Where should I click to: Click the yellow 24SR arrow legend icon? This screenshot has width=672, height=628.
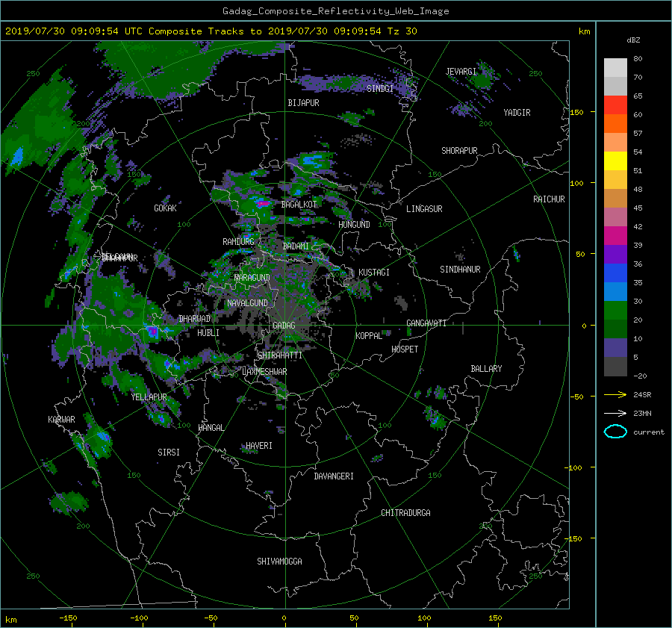[615, 394]
